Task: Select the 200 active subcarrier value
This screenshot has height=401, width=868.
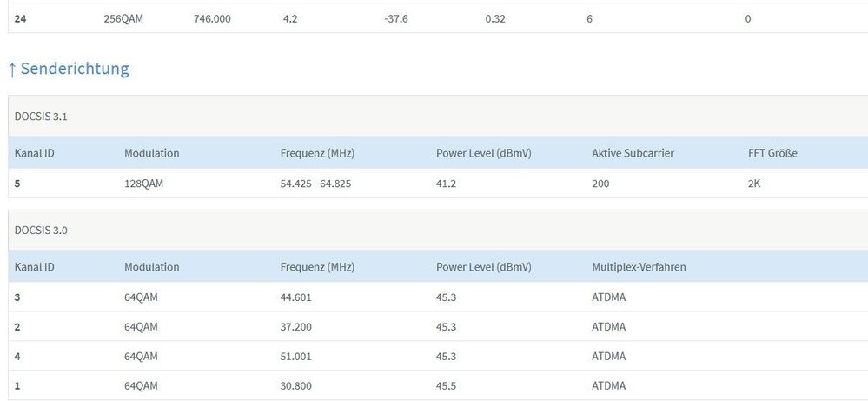Action: tap(600, 184)
